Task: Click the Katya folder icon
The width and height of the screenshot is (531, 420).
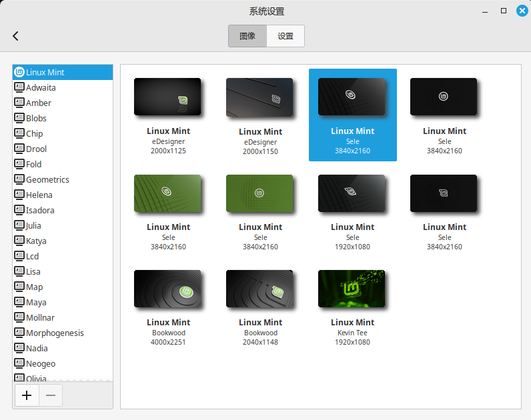Action: pyautogui.click(x=19, y=241)
